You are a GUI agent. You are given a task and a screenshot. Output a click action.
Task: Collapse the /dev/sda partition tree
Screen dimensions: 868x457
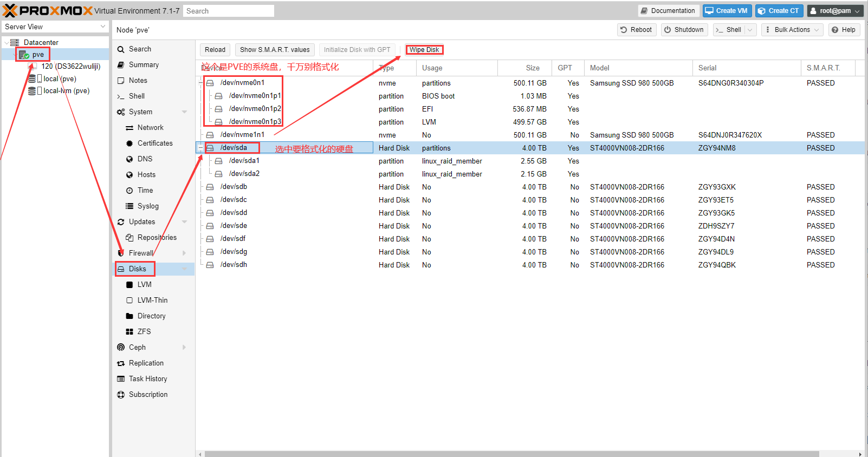pos(201,148)
